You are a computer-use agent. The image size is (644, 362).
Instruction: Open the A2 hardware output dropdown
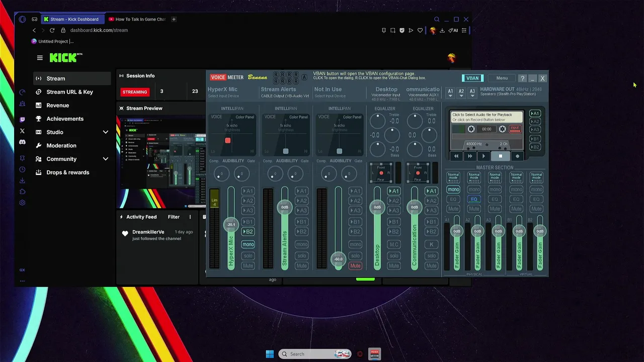click(x=461, y=93)
